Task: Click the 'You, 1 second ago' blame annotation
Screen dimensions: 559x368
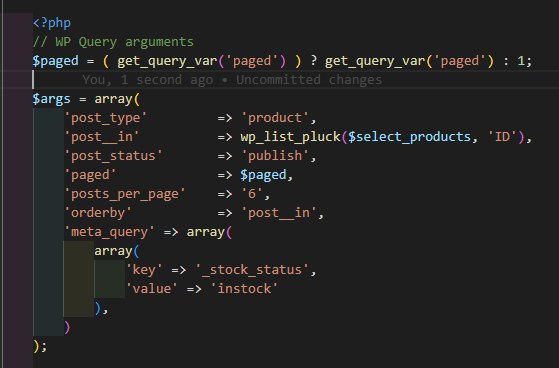Action: pyautogui.click(x=148, y=80)
